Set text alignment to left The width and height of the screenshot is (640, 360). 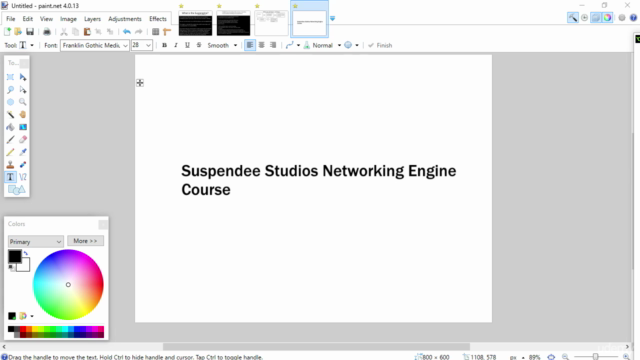click(x=250, y=45)
